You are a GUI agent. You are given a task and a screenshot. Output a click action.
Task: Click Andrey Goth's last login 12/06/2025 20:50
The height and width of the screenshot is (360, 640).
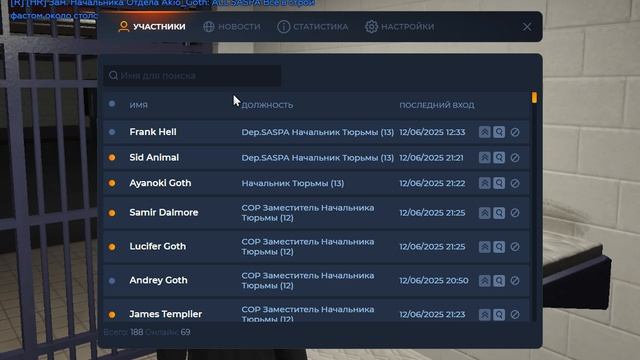pyautogui.click(x=434, y=280)
